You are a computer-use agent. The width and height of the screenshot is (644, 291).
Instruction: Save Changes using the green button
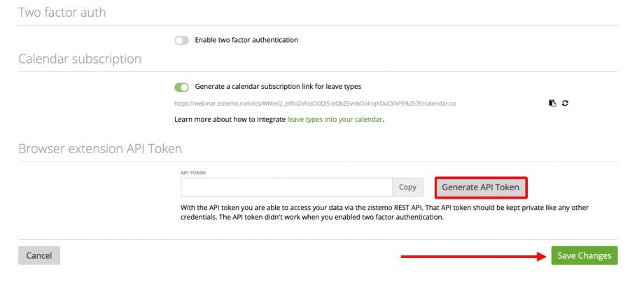pyautogui.click(x=584, y=255)
